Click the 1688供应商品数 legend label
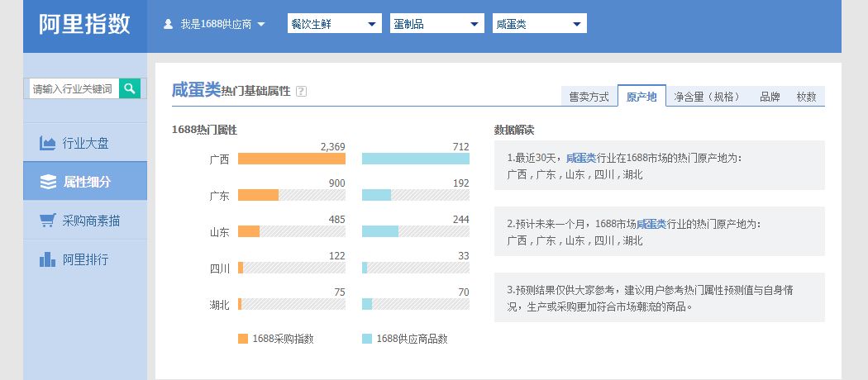 [x=412, y=339]
